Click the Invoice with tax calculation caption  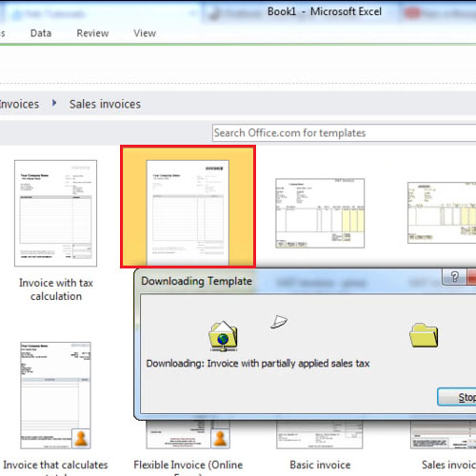pyautogui.click(x=56, y=289)
